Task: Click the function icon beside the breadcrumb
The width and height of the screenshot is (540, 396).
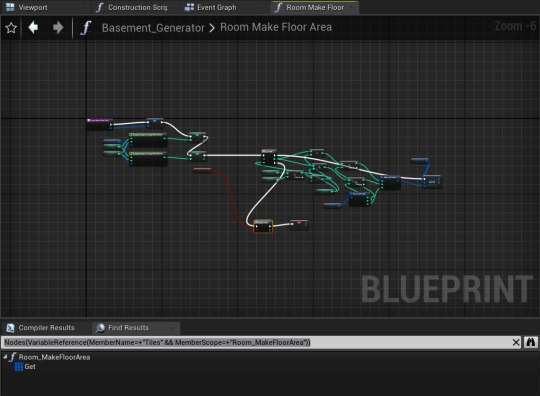Action: coord(86,28)
